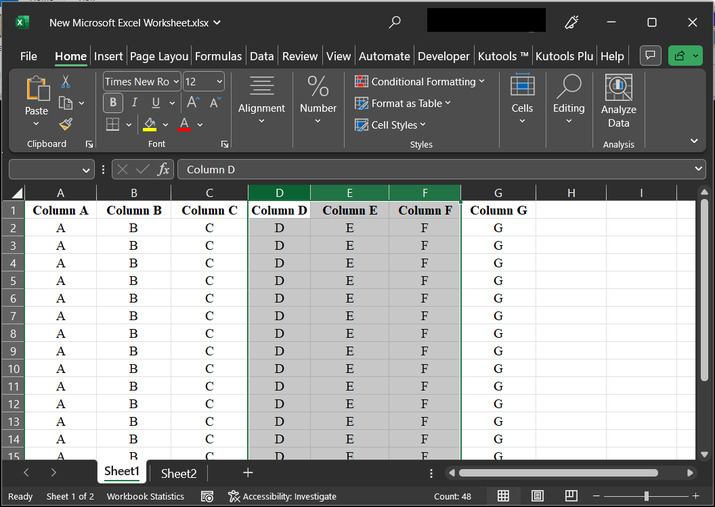Select the Format Painter brush

[x=66, y=124]
